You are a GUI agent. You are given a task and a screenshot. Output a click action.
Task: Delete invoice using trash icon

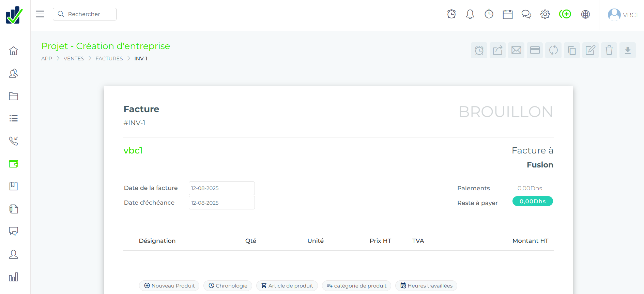pyautogui.click(x=609, y=50)
